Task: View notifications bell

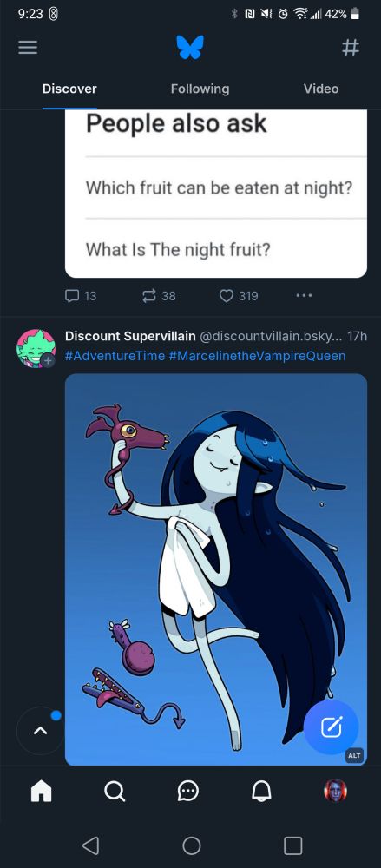Action: [261, 791]
